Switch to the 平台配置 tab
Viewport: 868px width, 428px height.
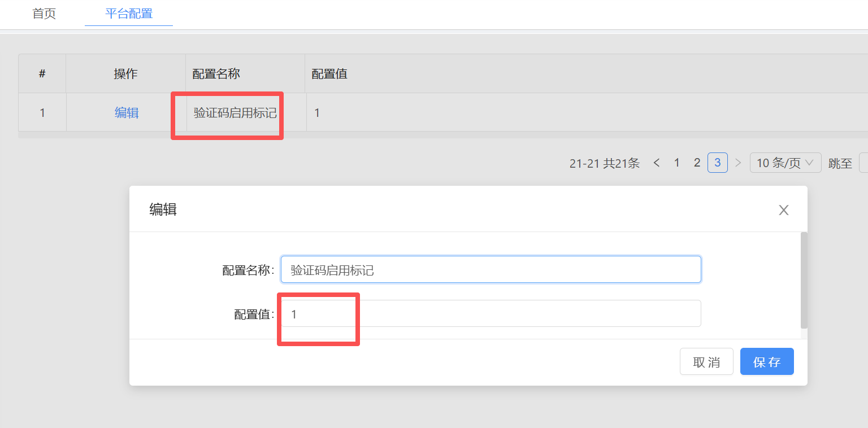[128, 14]
